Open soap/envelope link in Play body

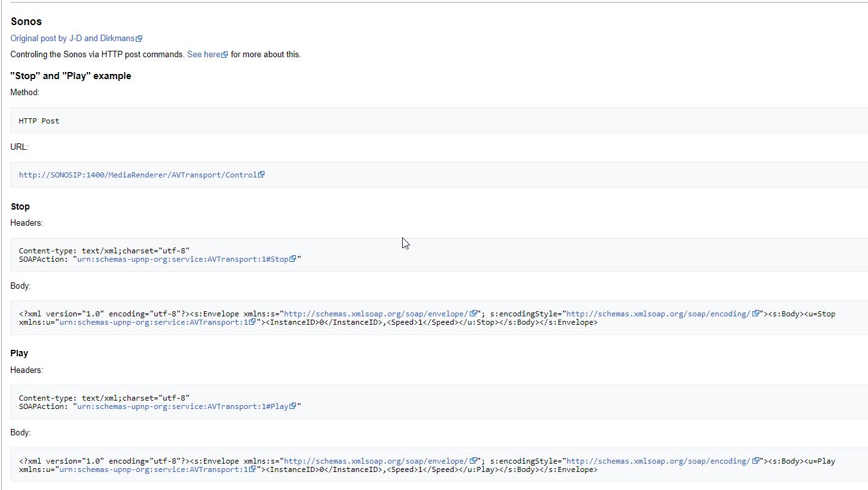[376, 461]
